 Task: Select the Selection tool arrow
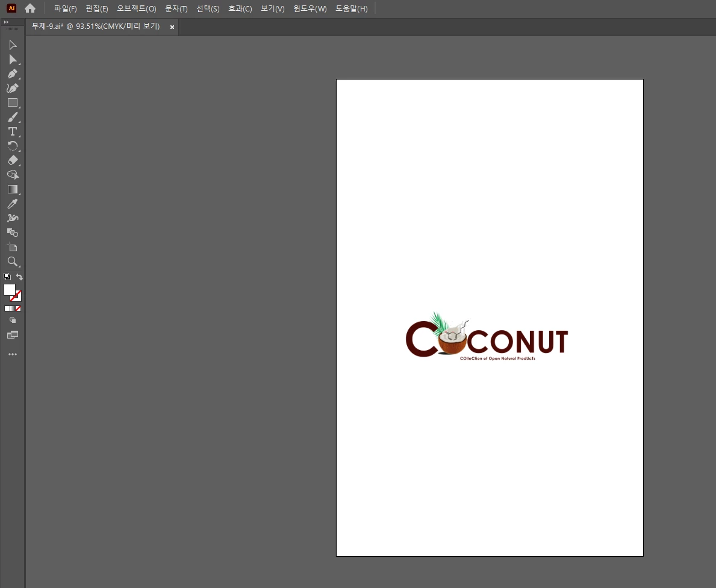coord(13,45)
